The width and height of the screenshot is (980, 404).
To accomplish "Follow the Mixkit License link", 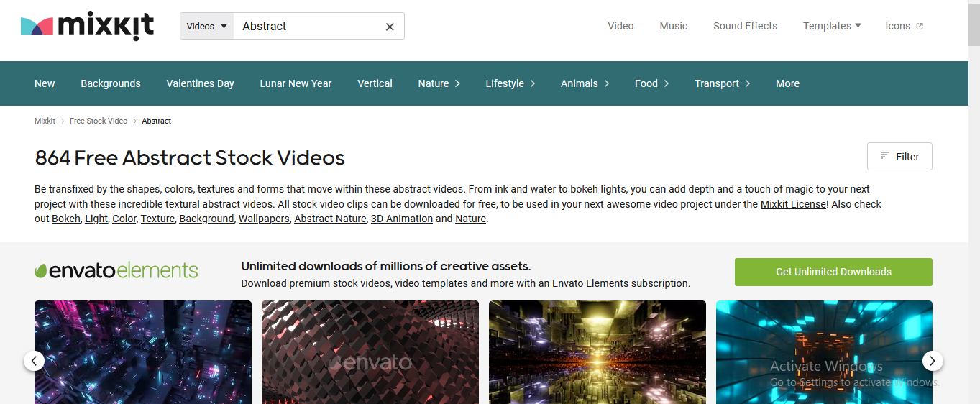I will click(793, 204).
